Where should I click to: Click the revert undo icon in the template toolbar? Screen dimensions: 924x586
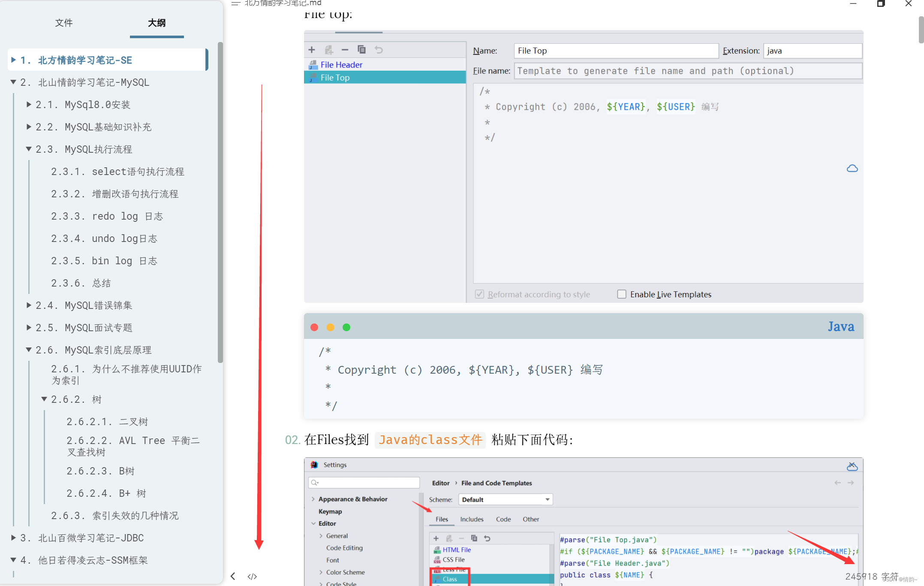tap(379, 50)
